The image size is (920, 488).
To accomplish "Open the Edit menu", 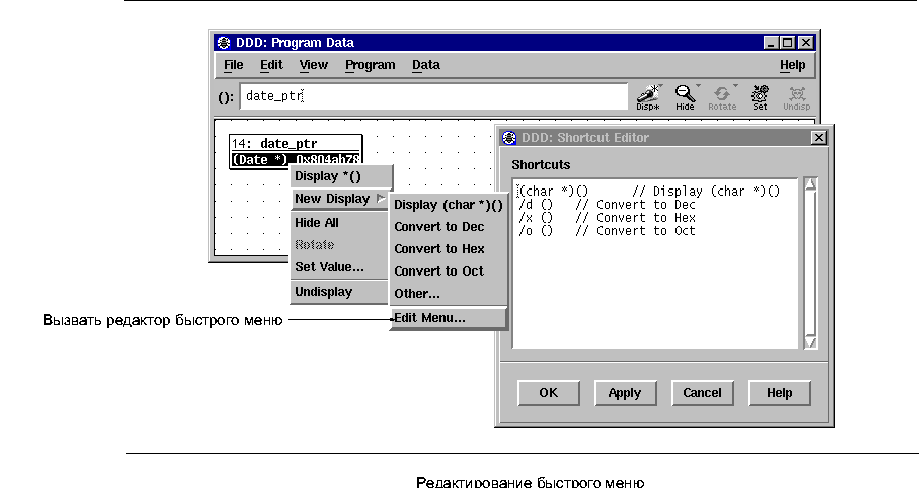I will tap(271, 65).
